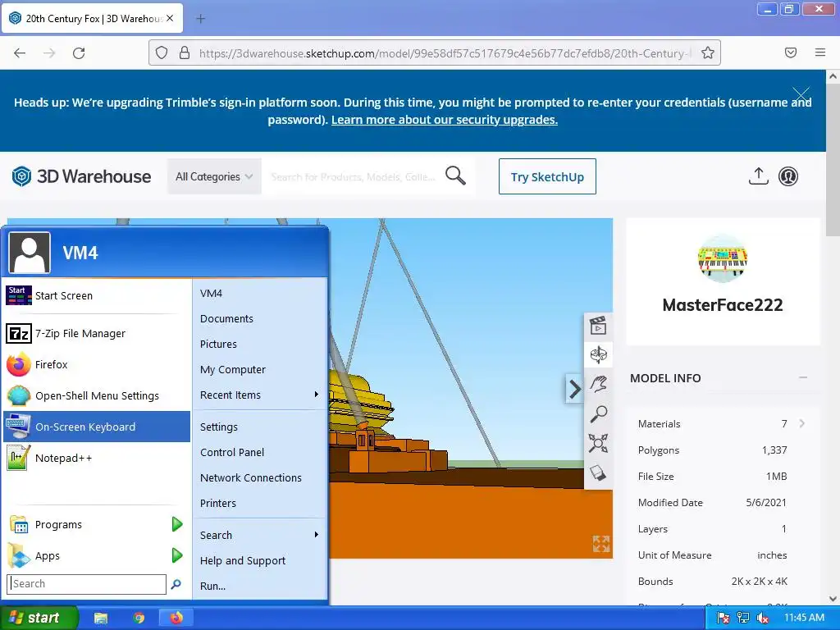Viewport: 840px width, 630px height.
Task: Click the VM4 user picture in Start menu
Action: click(x=30, y=253)
